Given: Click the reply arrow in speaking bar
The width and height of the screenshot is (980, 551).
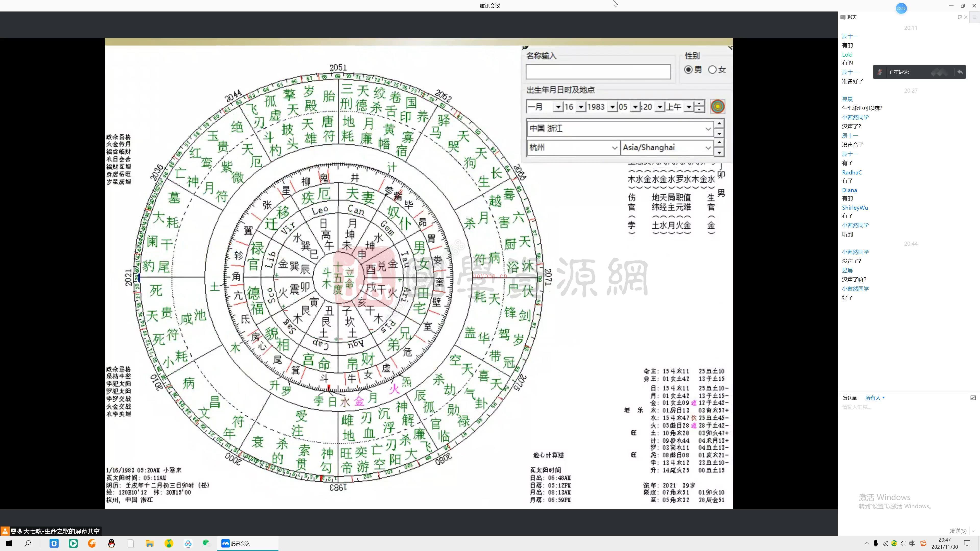Looking at the screenshot, I should (x=960, y=72).
